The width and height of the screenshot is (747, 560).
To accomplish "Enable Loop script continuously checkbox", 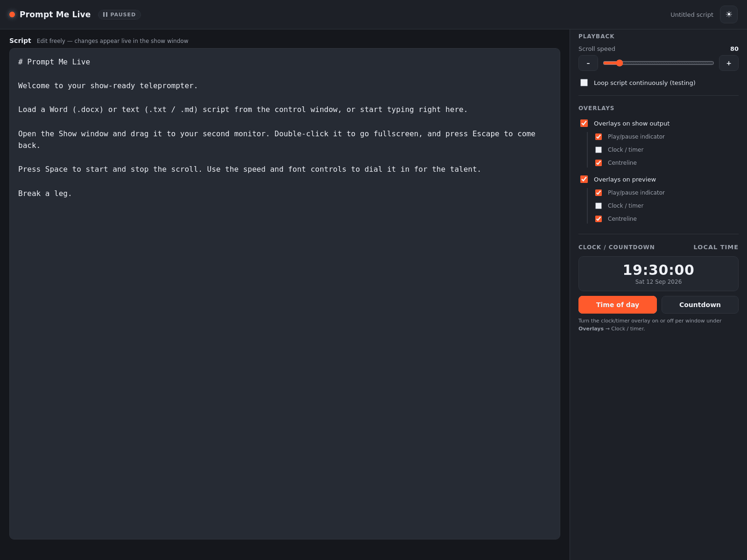I will [x=584, y=83].
